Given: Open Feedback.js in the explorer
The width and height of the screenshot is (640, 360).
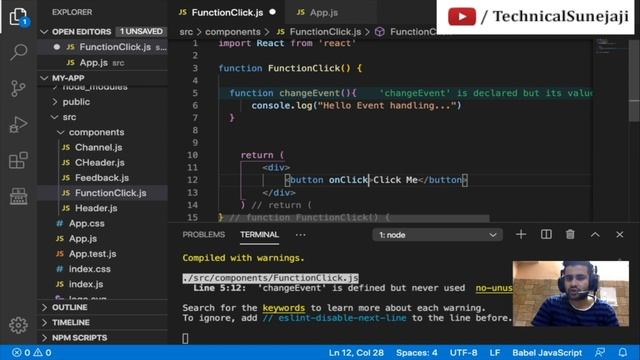Looking at the screenshot, I should pos(102,178).
